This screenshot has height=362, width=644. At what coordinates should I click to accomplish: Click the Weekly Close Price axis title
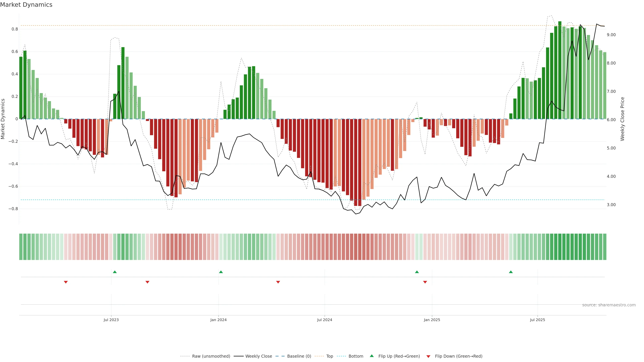click(x=622, y=119)
